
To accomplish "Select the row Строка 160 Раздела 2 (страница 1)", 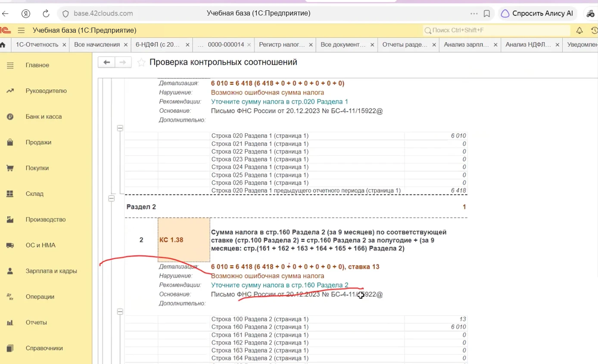I will (x=296, y=327).
